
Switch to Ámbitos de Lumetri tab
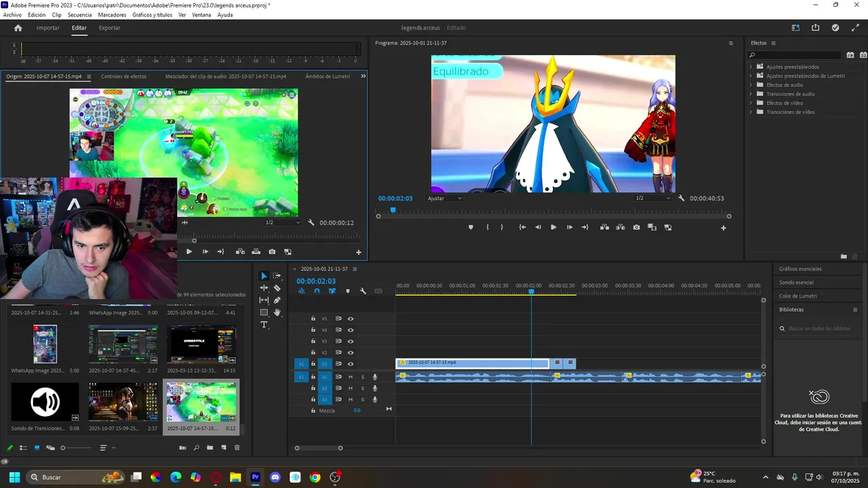(328, 77)
